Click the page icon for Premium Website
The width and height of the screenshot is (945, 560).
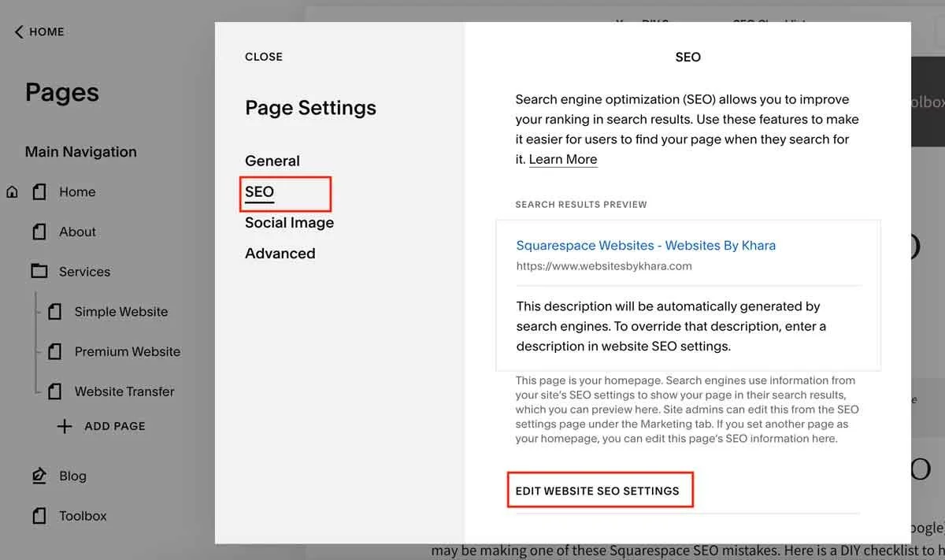pyautogui.click(x=54, y=352)
